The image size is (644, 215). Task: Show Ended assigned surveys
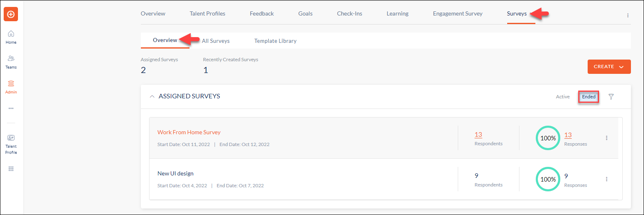click(x=588, y=97)
